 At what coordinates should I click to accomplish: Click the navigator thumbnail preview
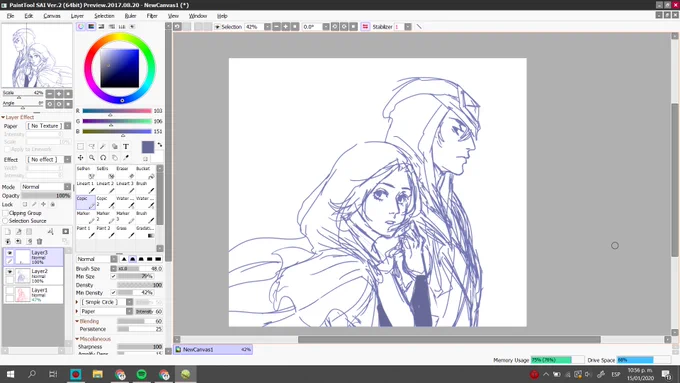click(37, 56)
